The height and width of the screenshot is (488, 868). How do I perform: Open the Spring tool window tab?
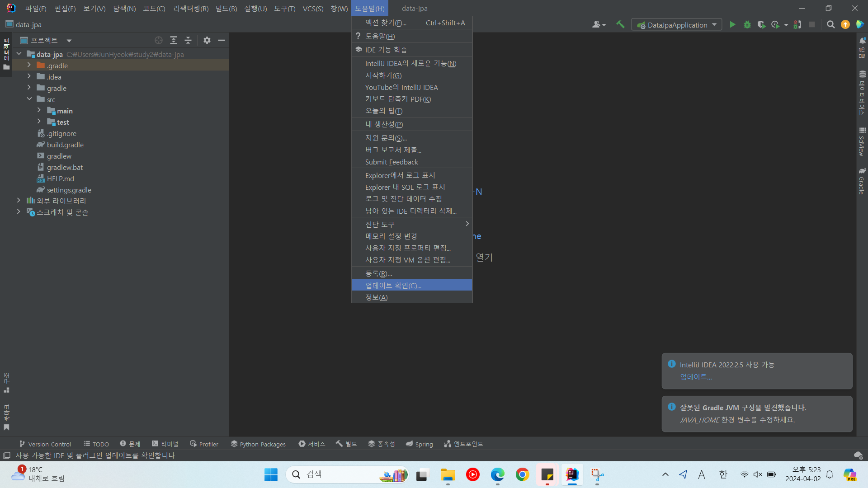[419, 444]
